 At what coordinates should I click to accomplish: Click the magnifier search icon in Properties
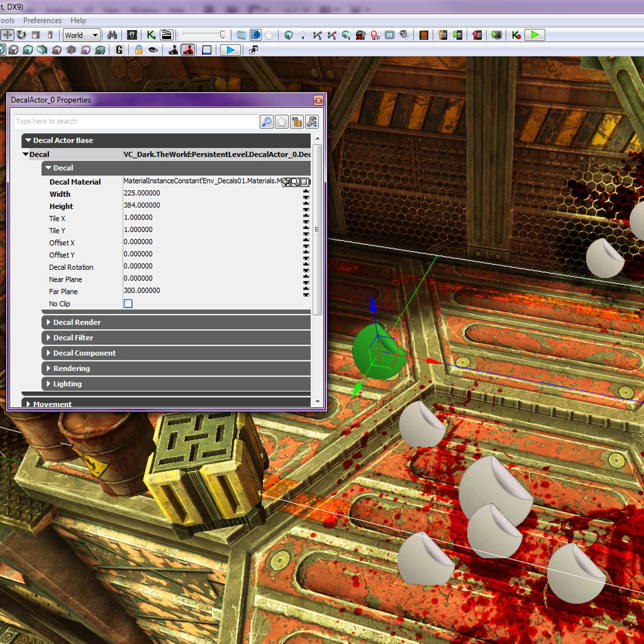267,121
